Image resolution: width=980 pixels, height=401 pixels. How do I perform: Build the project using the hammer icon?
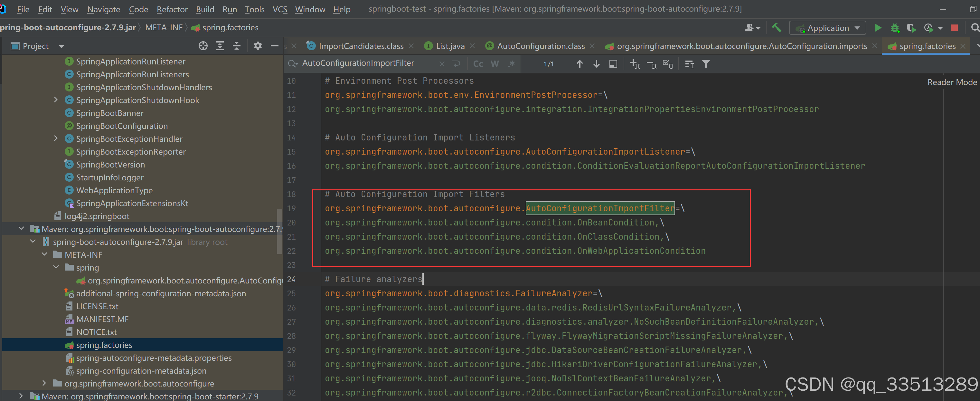coord(777,27)
